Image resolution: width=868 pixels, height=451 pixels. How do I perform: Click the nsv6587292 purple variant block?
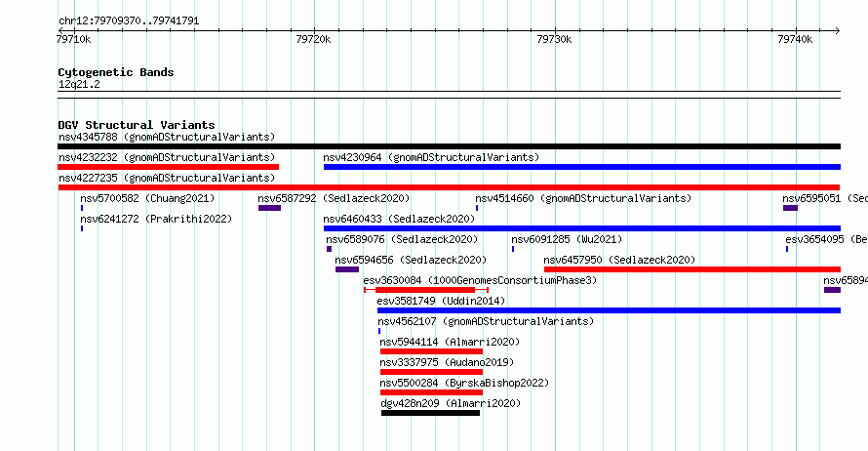click(x=269, y=208)
